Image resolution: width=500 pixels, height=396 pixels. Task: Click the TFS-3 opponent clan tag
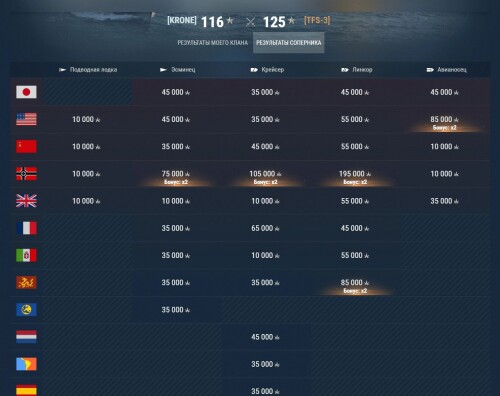coord(317,20)
